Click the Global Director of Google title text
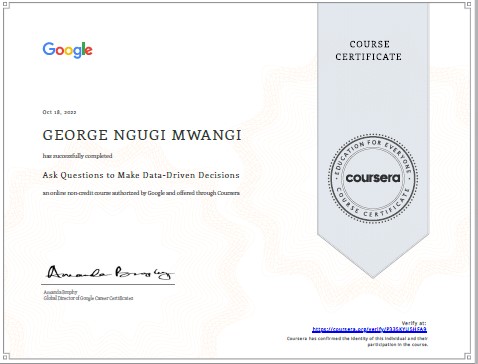 (88, 298)
